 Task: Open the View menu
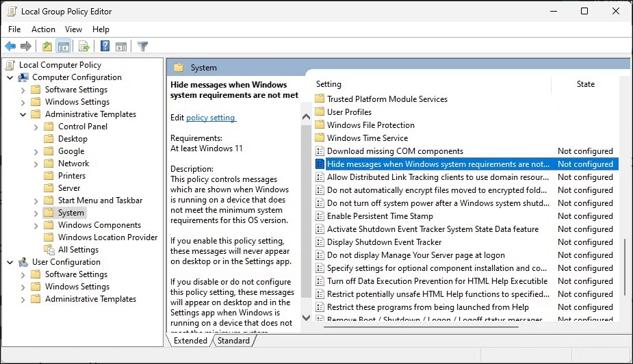click(73, 29)
